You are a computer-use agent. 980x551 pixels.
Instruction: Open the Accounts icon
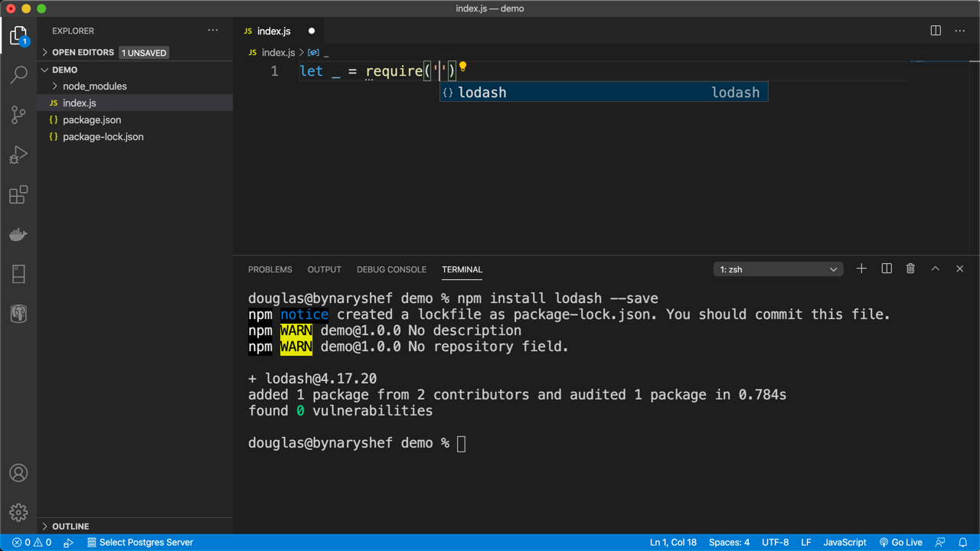[18, 473]
